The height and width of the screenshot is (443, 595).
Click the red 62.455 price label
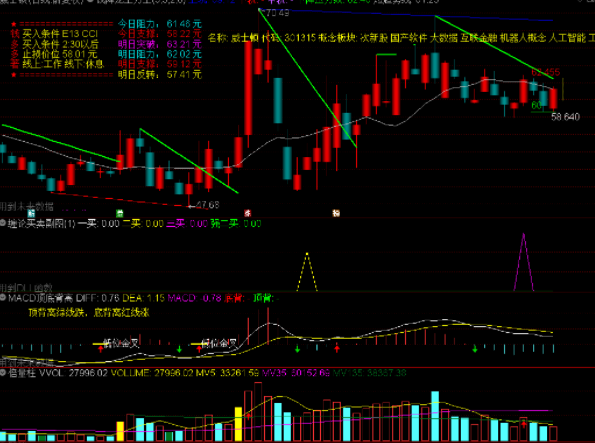point(545,72)
